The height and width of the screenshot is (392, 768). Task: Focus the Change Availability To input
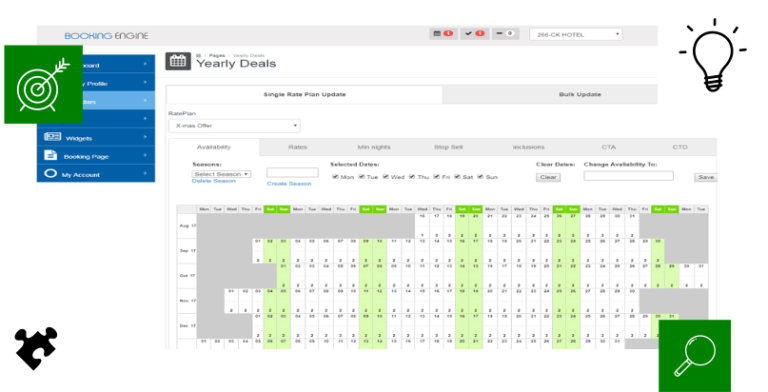[x=628, y=175]
